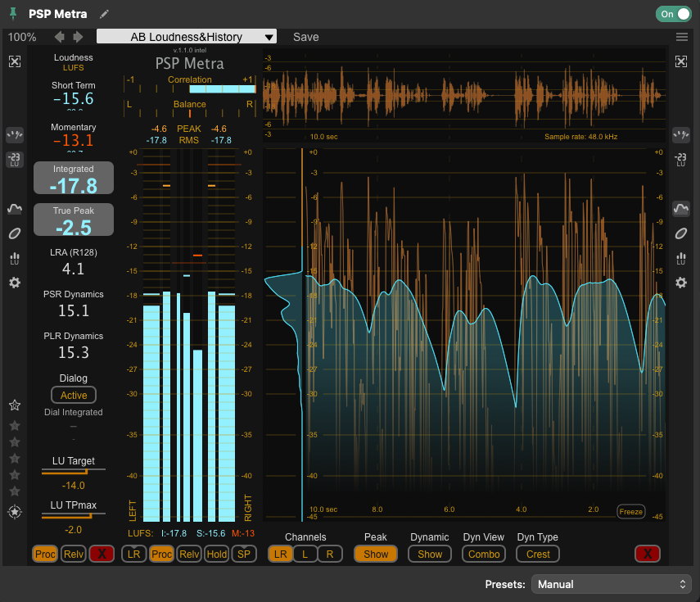Viewport: 700px width, 602px height.
Task: Select the L channel option
Action: point(305,554)
